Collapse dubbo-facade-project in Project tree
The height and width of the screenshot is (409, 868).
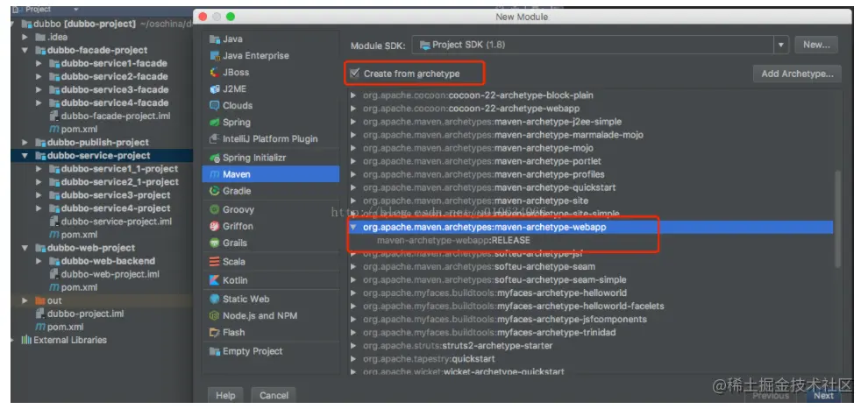coord(25,50)
